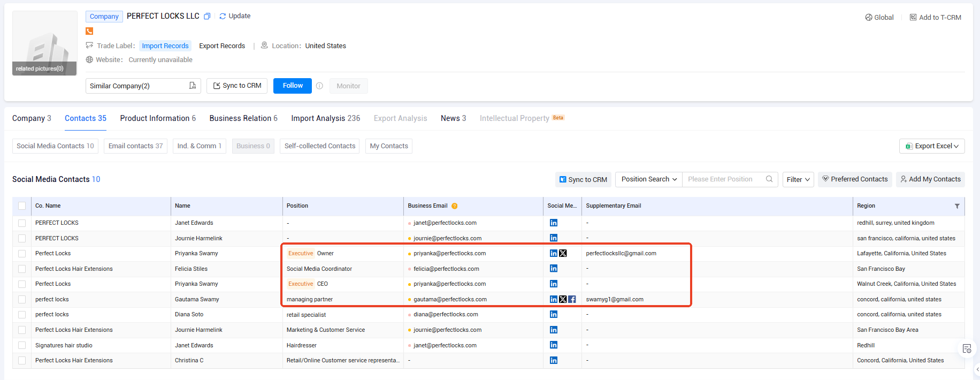Open the Filter dropdown

[x=798, y=180]
